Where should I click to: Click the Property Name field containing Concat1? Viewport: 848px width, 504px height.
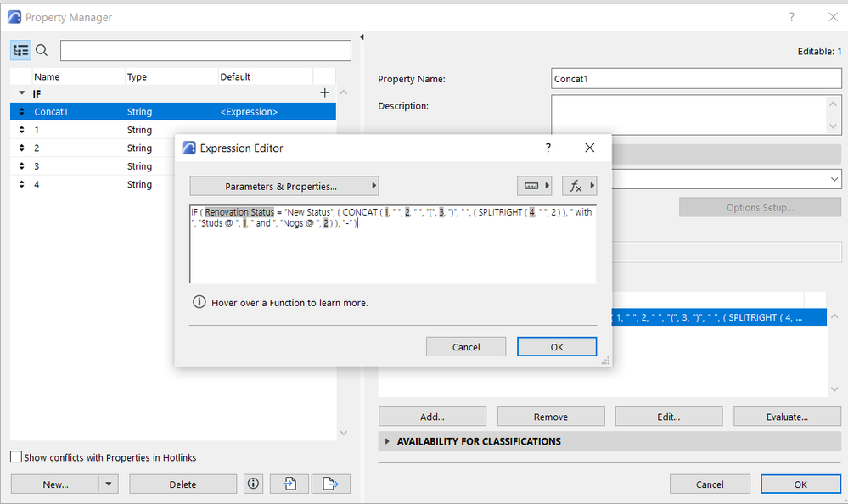(696, 78)
